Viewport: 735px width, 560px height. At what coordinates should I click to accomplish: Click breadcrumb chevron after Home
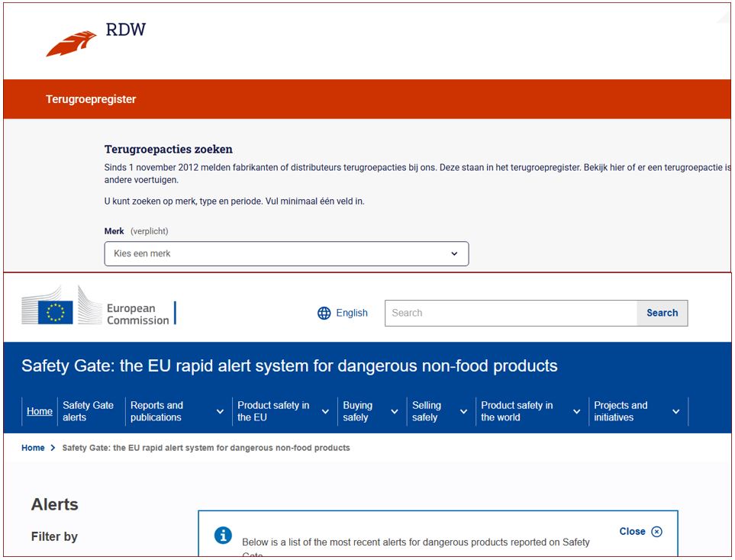pyautogui.click(x=53, y=448)
